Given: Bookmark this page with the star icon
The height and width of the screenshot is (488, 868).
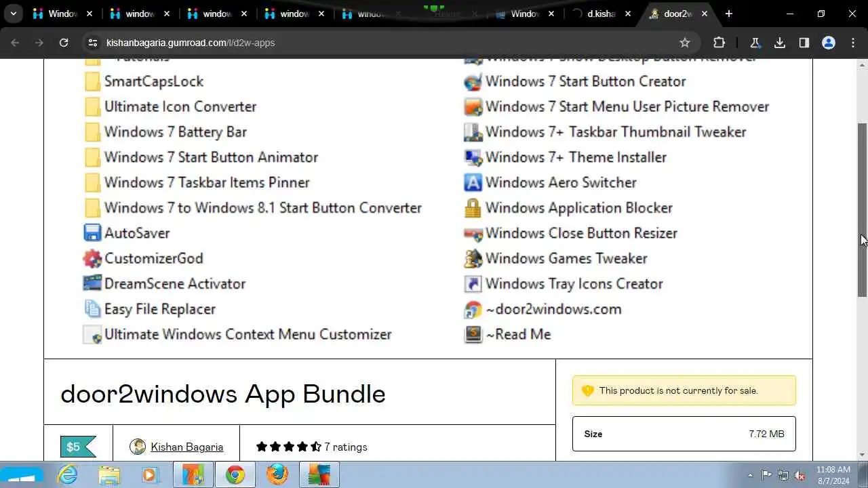Looking at the screenshot, I should click(685, 43).
